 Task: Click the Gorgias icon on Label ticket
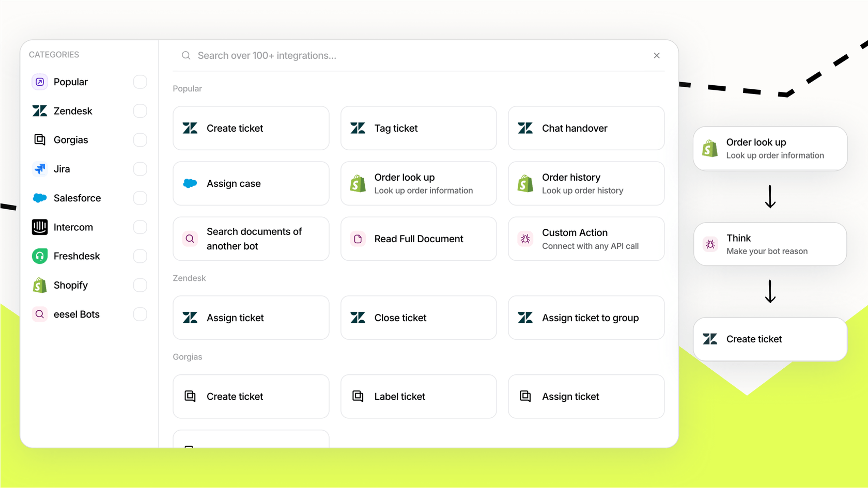click(x=357, y=396)
